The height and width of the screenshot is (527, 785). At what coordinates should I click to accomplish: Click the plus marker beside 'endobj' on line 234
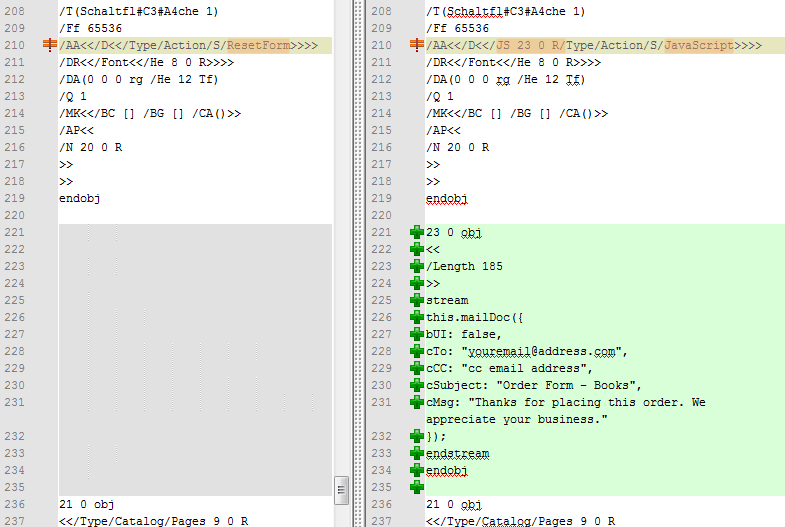point(417,470)
